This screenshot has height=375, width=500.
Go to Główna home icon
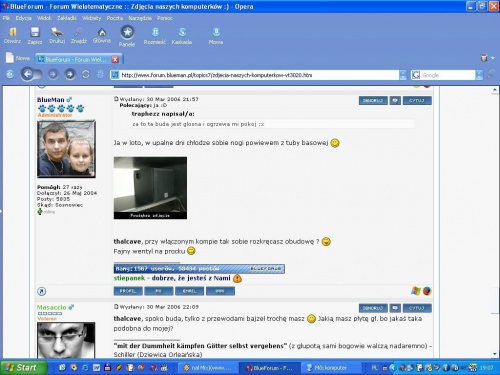[x=102, y=32]
